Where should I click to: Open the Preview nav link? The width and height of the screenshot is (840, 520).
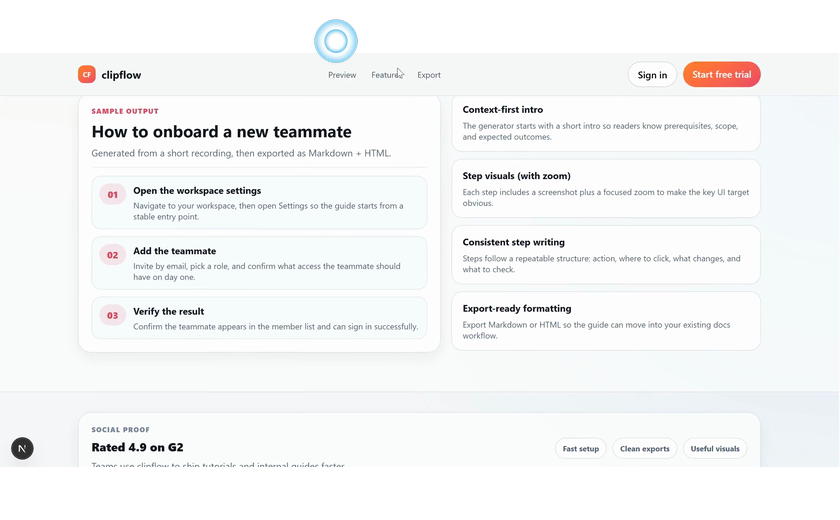[342, 75]
